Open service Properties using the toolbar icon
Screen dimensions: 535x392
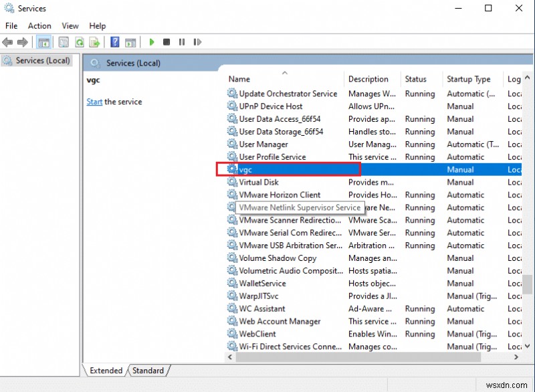pos(62,42)
